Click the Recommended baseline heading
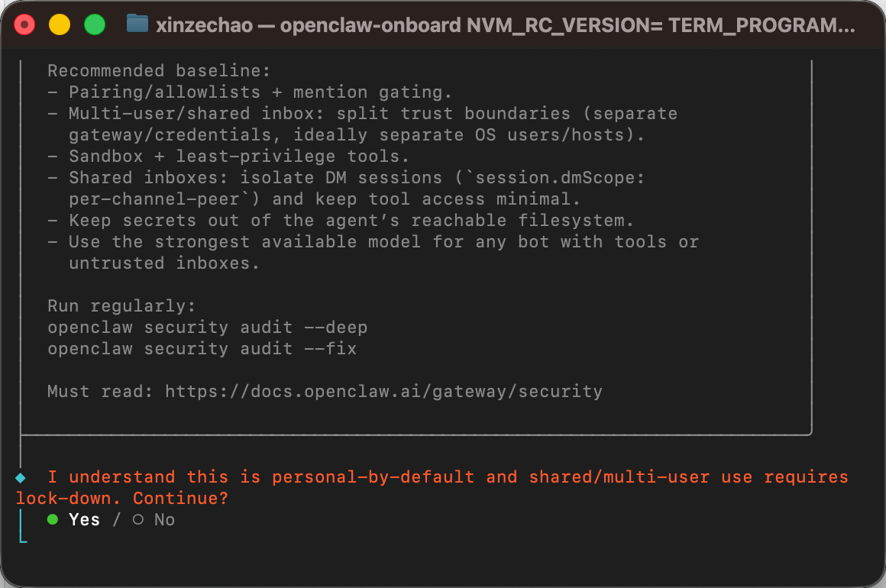Viewport: 886px width, 588px height. (160, 70)
